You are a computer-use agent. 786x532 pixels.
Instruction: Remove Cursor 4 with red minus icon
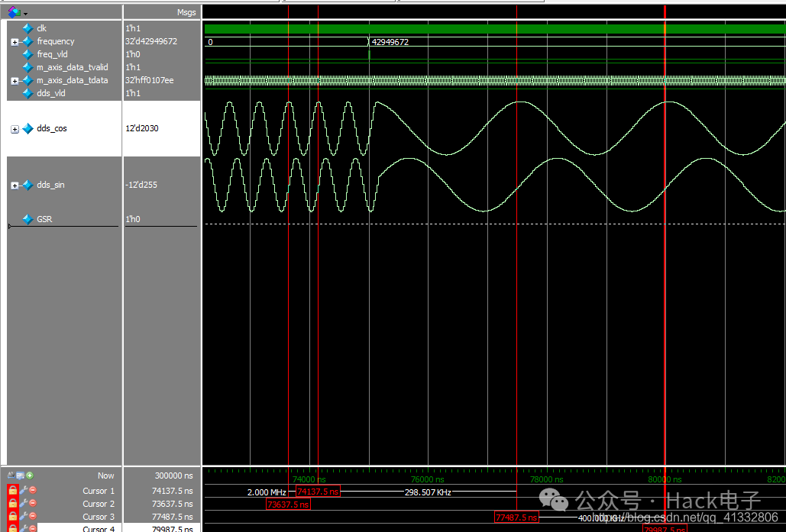coord(33,528)
